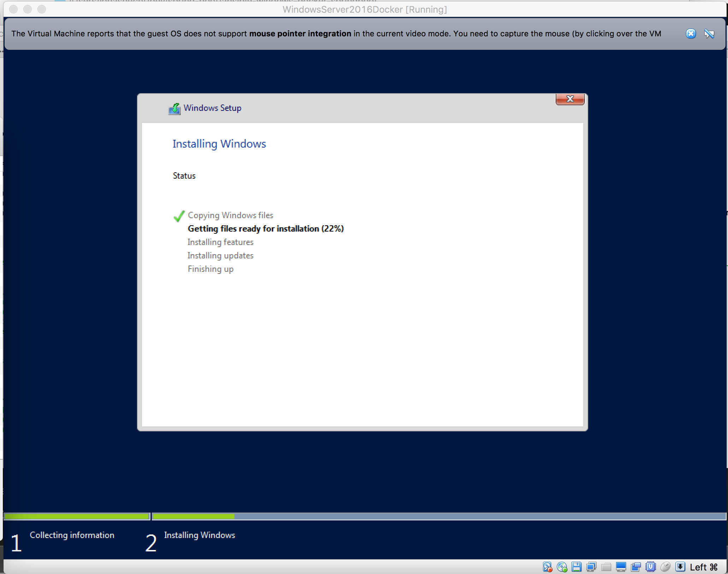The width and height of the screenshot is (728, 574).
Task: Click the CPU virtualization status icon
Action: pyautogui.click(x=651, y=567)
